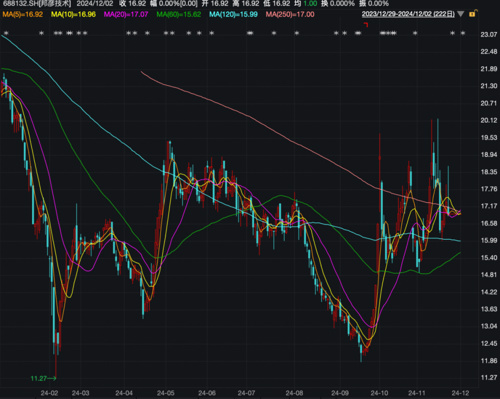500x399 pixels.
Task: Click the 24-10 date axis label
Action: click(x=379, y=393)
